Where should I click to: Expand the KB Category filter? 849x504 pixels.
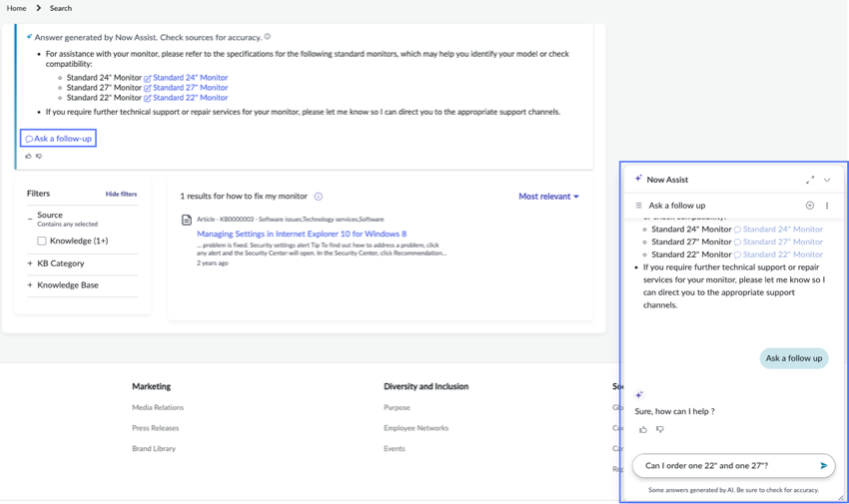pyautogui.click(x=30, y=263)
